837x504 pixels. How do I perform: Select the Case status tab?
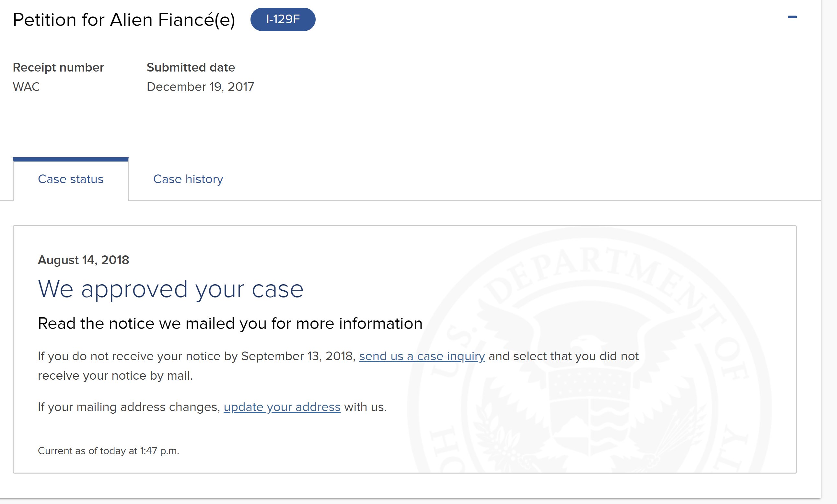pyautogui.click(x=71, y=179)
